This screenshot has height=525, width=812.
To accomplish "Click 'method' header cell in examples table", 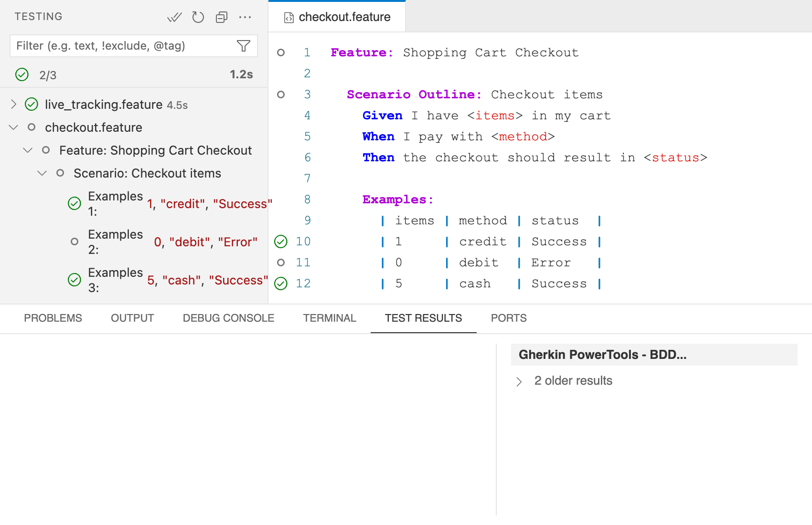I will click(x=483, y=220).
